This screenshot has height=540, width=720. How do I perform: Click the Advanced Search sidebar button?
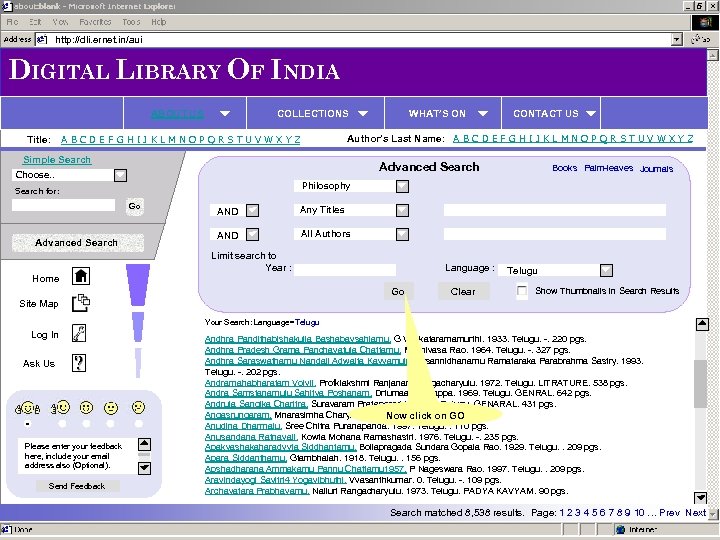tap(77, 242)
